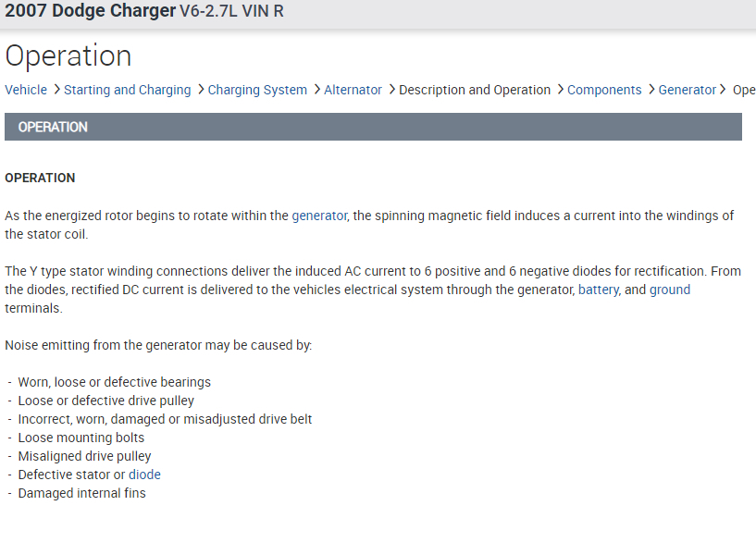Viewport: 756px width, 555px height.
Task: Click Description and Operation breadcrumb item
Action: pos(475,90)
